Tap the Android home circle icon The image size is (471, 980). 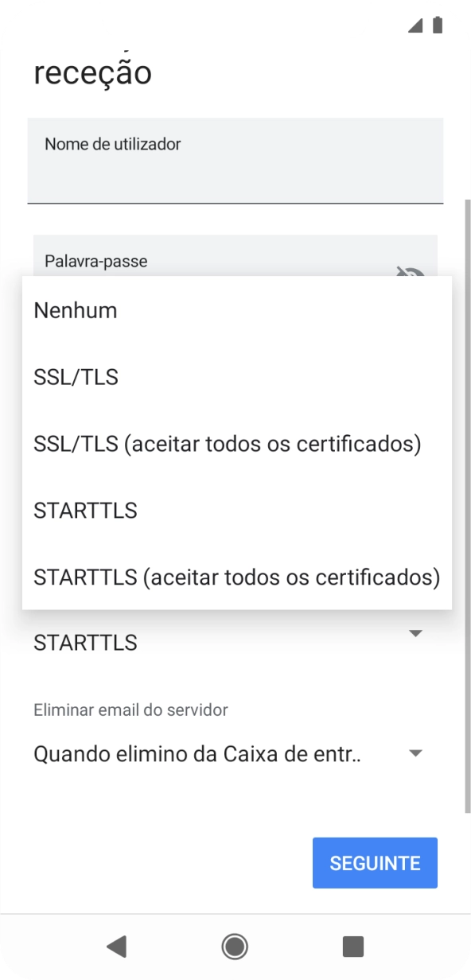pyautogui.click(x=235, y=947)
